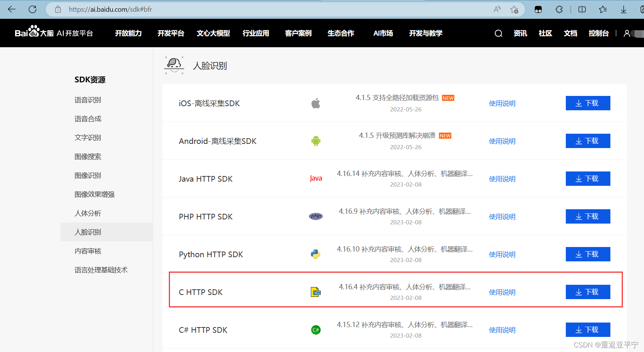
Task: Click the Java logo next to Java HTTP SDK
Action: pos(315,178)
